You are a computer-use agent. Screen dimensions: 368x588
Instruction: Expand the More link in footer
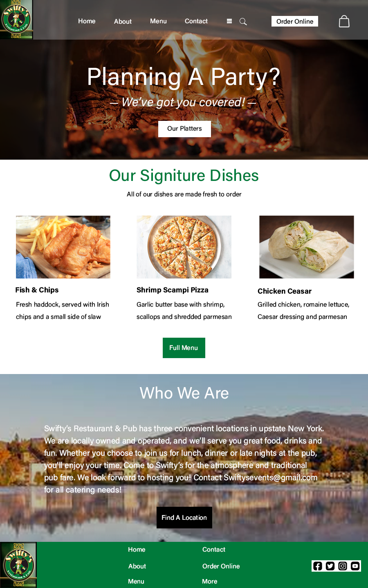pyautogui.click(x=210, y=581)
